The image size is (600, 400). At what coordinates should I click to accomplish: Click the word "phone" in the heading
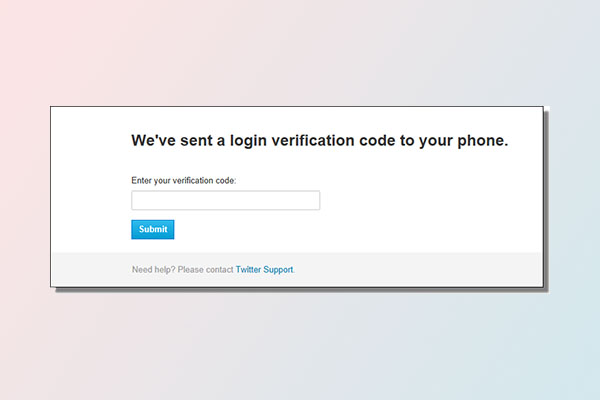(480, 141)
